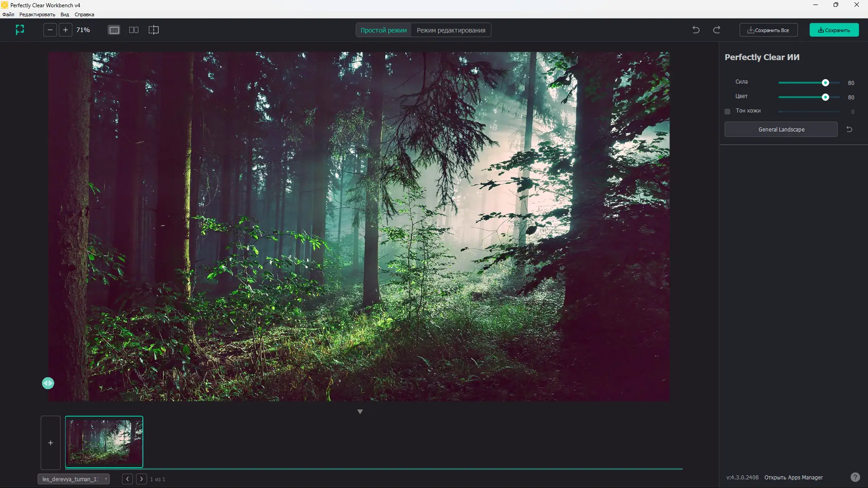The image size is (868, 488).
Task: Adjust the Сила strength slider
Action: (x=826, y=83)
